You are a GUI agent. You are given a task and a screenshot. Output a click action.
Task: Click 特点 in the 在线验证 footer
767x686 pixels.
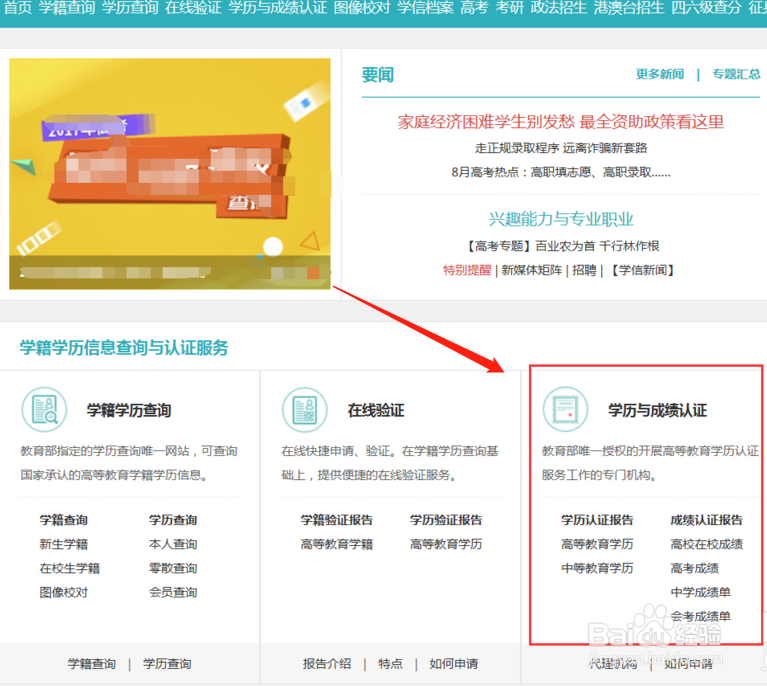coord(390,663)
